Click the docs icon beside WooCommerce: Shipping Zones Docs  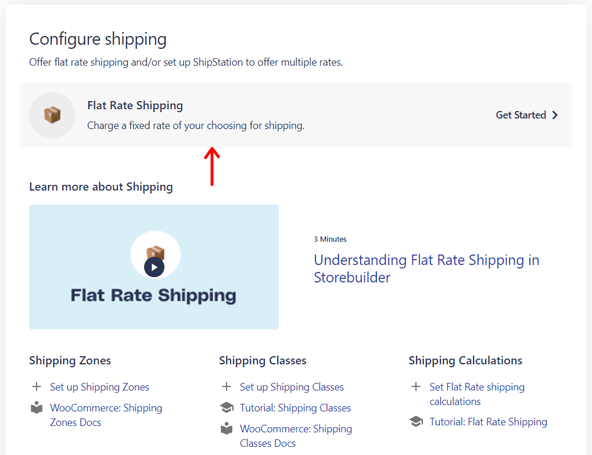(x=37, y=407)
